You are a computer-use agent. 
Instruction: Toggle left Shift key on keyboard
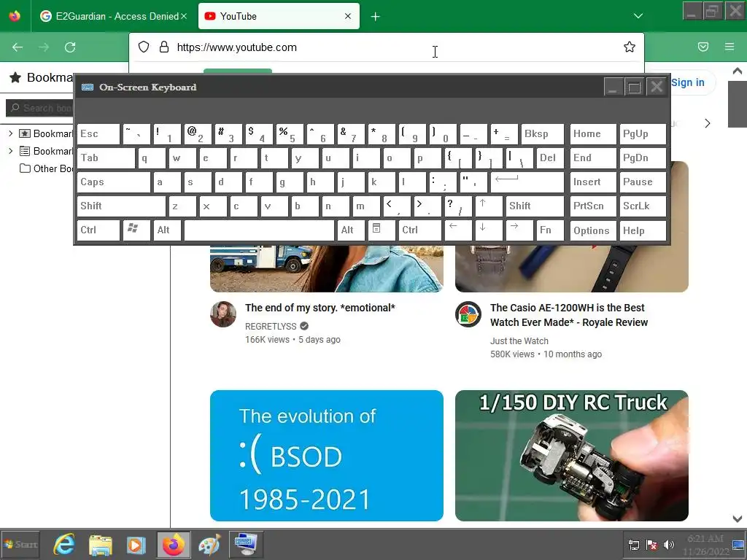pyautogui.click(x=122, y=206)
